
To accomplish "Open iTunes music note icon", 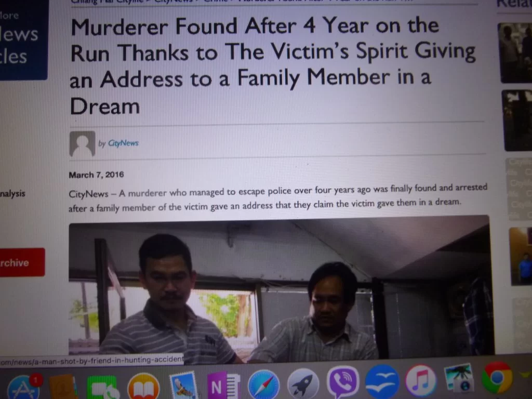I will (421, 381).
